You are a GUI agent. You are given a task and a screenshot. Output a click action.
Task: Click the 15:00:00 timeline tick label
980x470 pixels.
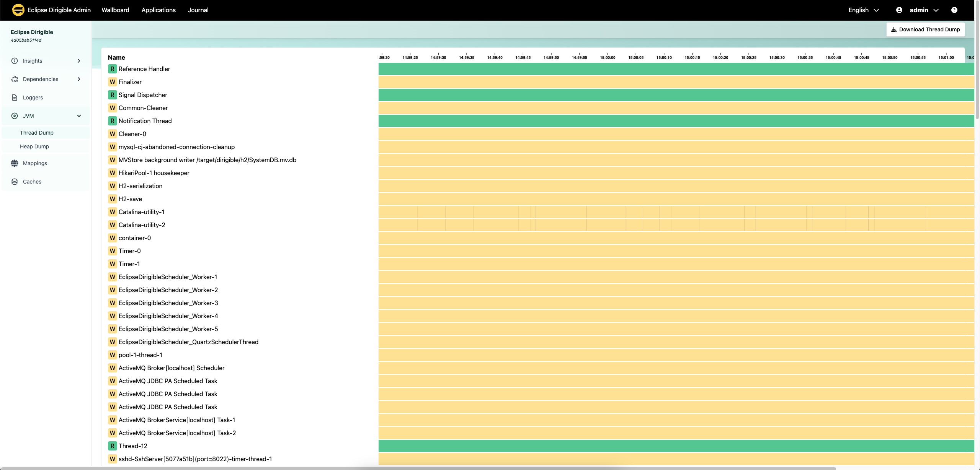pos(608,57)
